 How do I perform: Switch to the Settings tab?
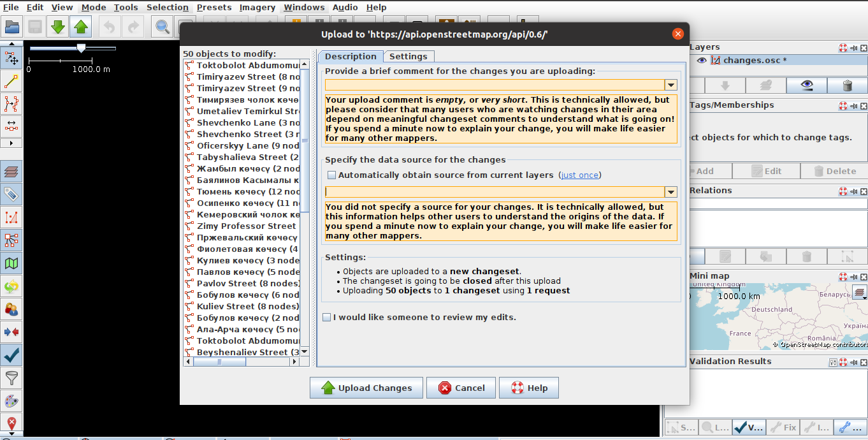[x=409, y=56]
